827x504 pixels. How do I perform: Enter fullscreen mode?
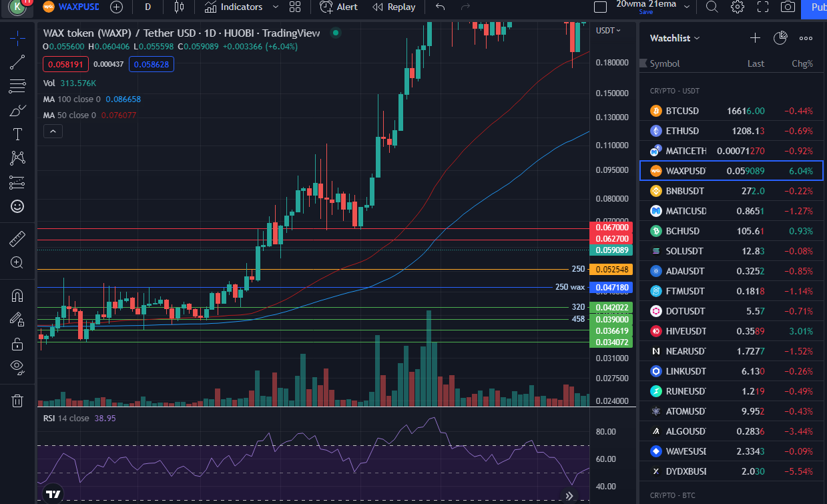pos(763,7)
